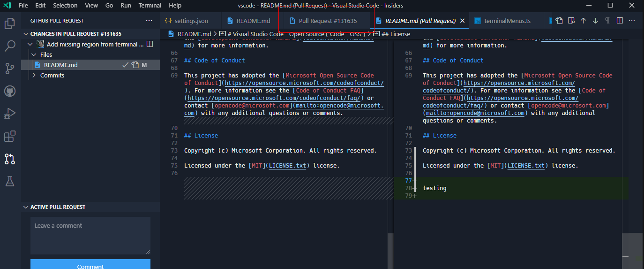Open the editor More Actions ellipsis
644x269 pixels.
coord(632,21)
